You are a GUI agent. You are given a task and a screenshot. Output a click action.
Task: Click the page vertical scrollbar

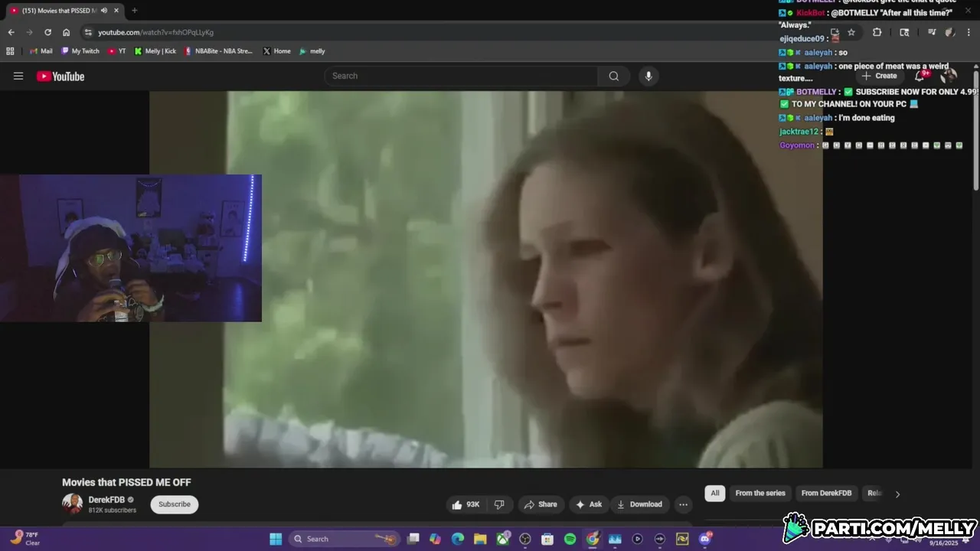pos(976,130)
